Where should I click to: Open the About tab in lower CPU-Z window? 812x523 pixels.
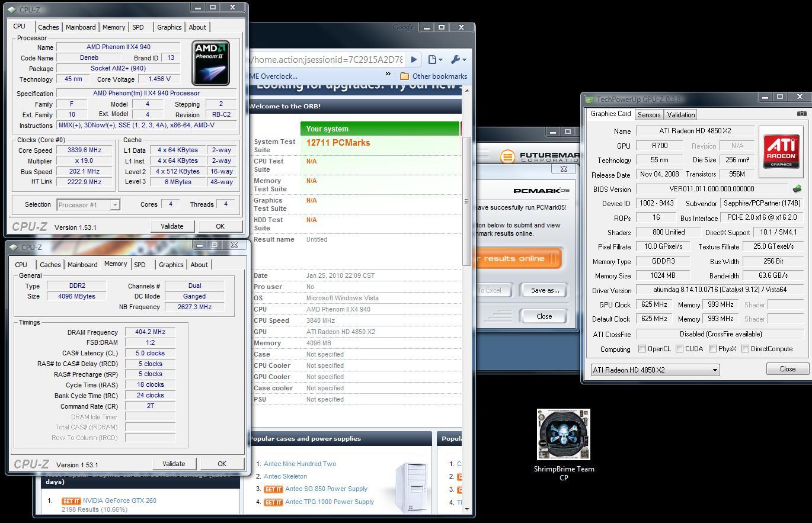(x=199, y=265)
